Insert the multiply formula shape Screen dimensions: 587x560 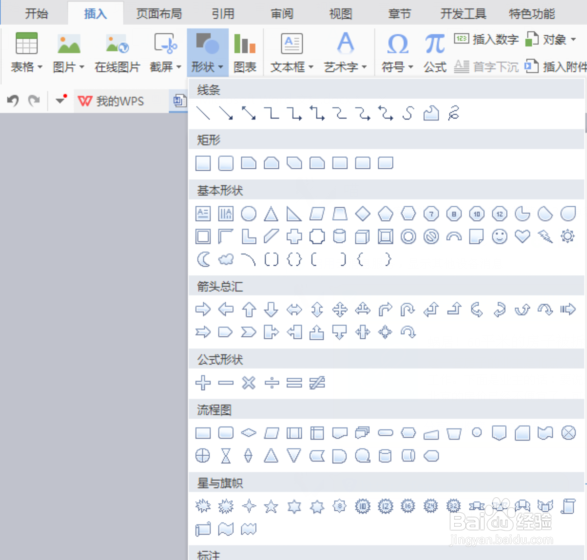click(x=249, y=383)
